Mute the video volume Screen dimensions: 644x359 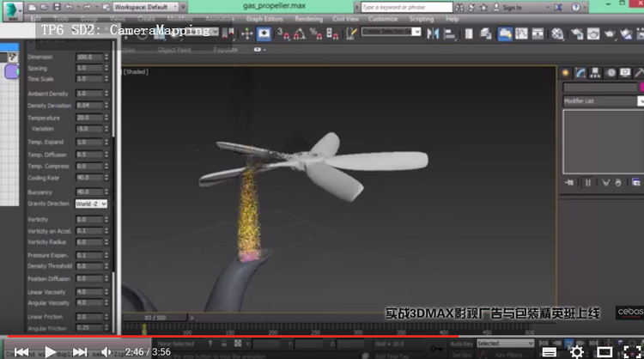point(106,352)
